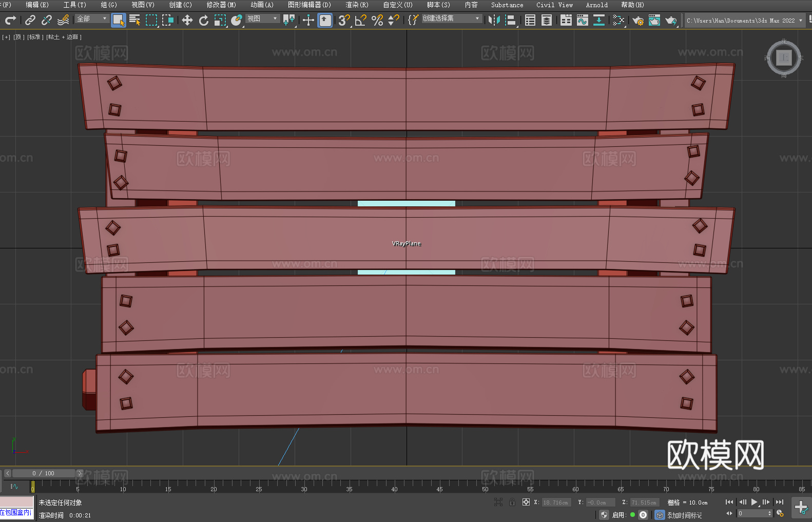Image resolution: width=812 pixels, height=522 pixels.
Task: Click the 0 / 100 time slider
Action: point(44,473)
